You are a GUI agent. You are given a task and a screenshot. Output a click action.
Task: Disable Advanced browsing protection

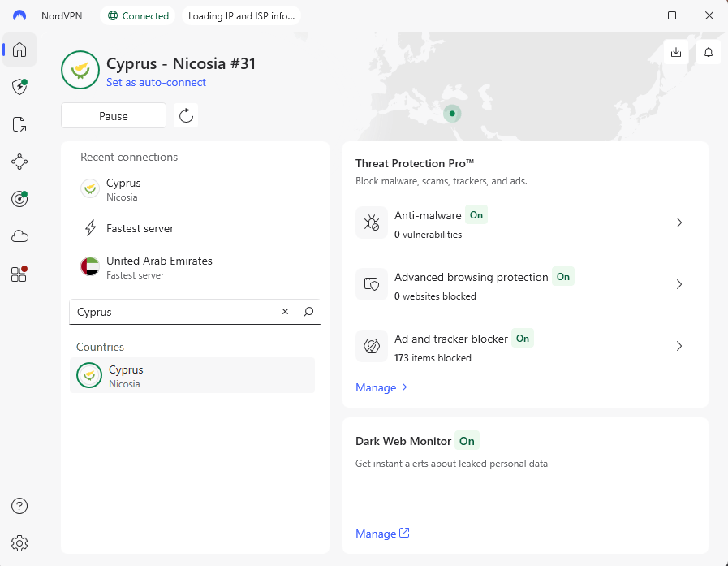pos(563,277)
